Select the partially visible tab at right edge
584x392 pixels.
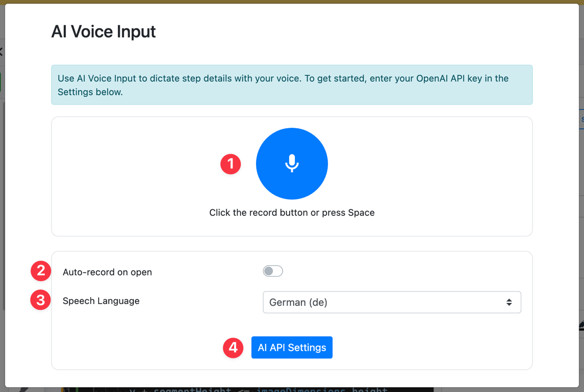pos(582,119)
